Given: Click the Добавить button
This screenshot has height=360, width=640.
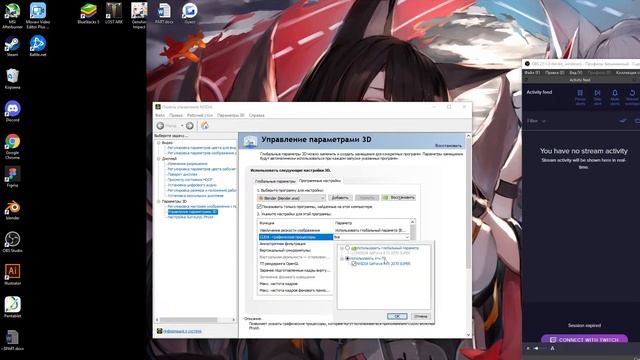Looking at the screenshot, I should (x=340, y=198).
